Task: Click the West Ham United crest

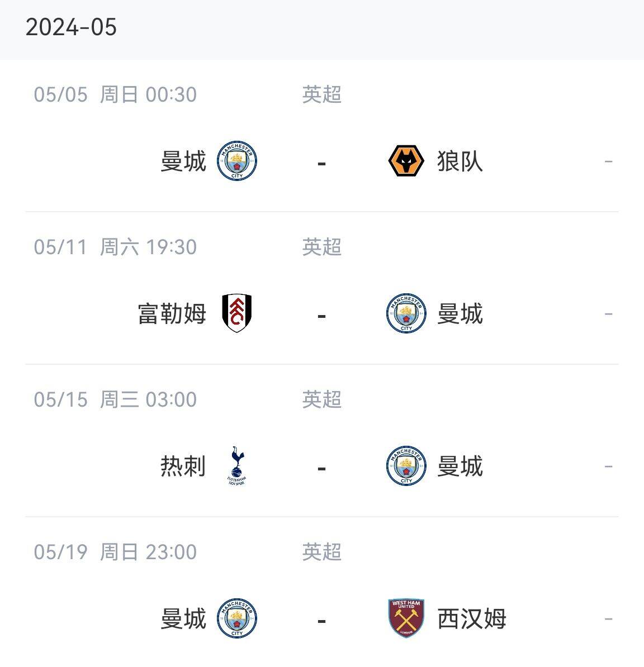Action: pyautogui.click(x=406, y=618)
